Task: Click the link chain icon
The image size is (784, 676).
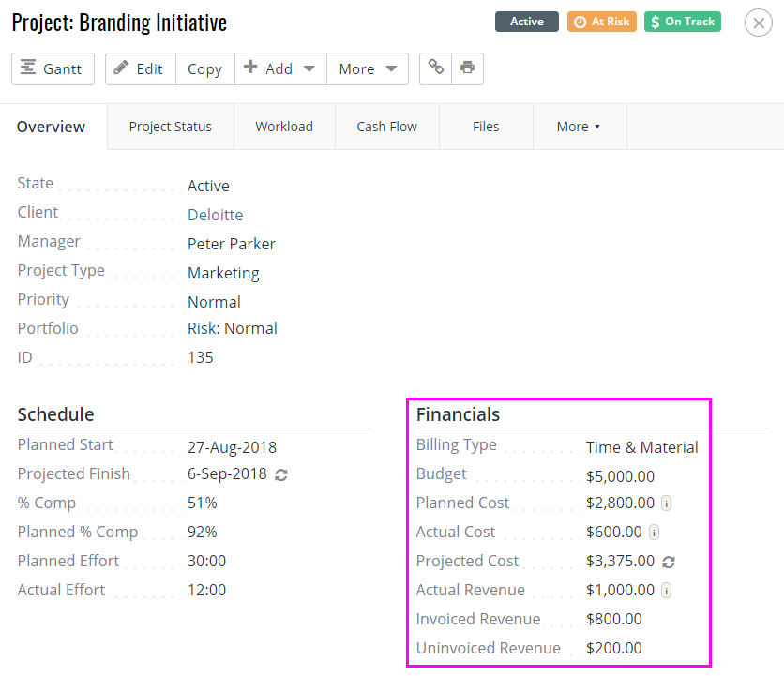Action: click(435, 68)
